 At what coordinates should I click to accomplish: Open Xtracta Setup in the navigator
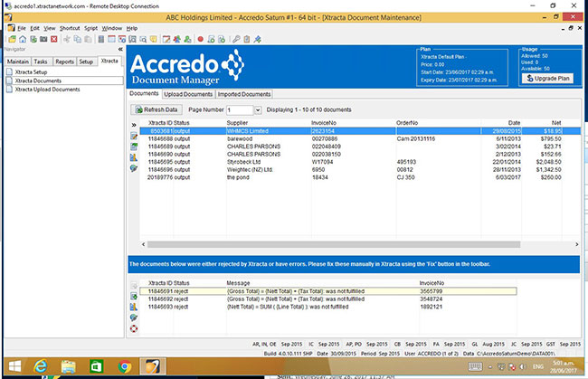coord(31,72)
